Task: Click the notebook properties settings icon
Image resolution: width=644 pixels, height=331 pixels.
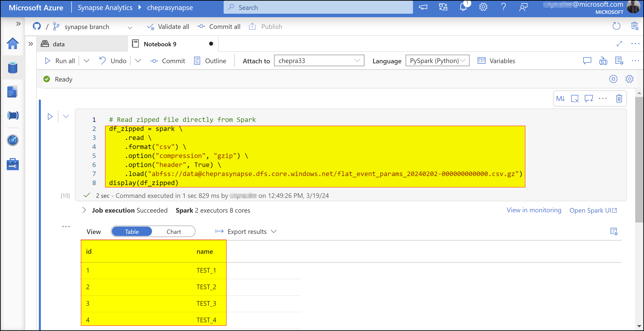Action: coord(619,61)
